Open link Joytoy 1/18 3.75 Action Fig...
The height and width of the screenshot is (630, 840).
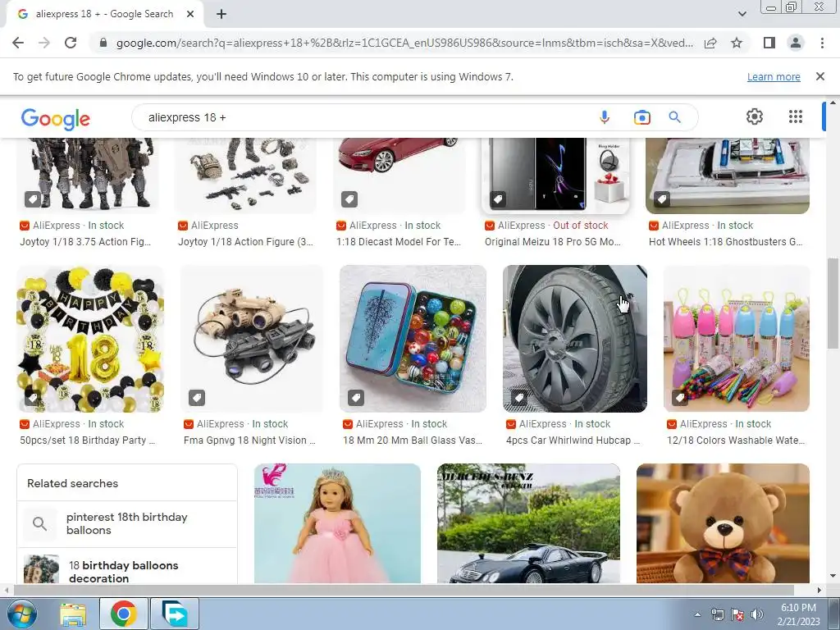click(x=85, y=242)
